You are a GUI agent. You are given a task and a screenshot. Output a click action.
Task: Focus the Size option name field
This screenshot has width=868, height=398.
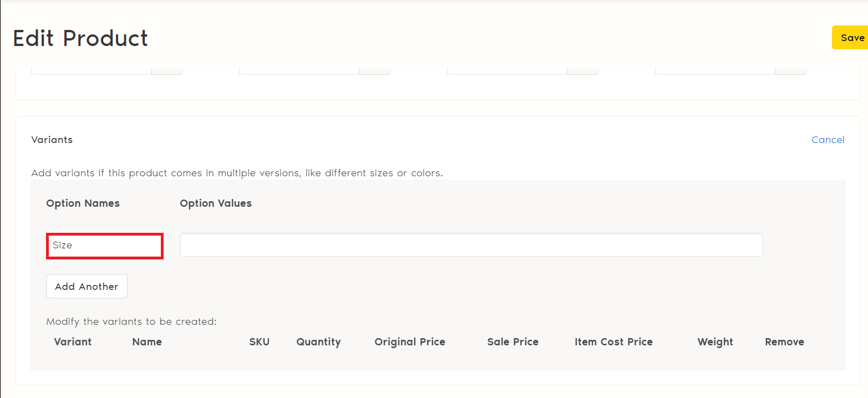[x=104, y=246]
